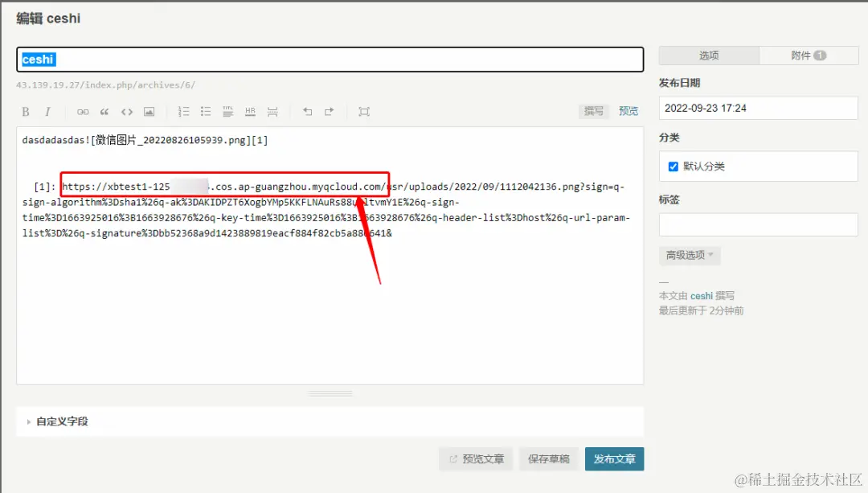Insert a horizontal rule (HR) line
The height and width of the screenshot is (493, 868).
(x=250, y=112)
